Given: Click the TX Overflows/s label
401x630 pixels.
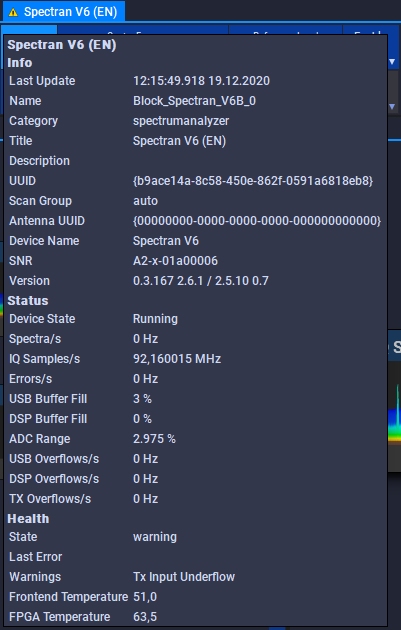Looking at the screenshot, I should (50, 499).
